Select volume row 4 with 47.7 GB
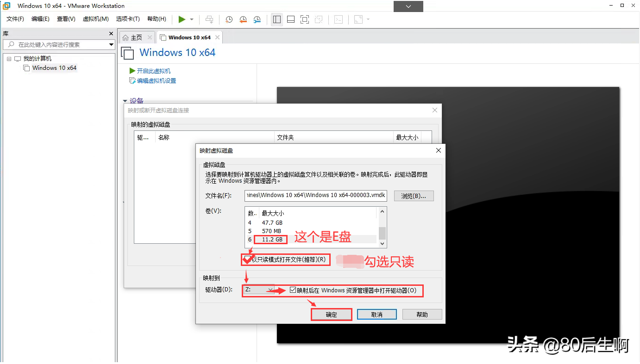This screenshot has height=364, width=640. 311,222
